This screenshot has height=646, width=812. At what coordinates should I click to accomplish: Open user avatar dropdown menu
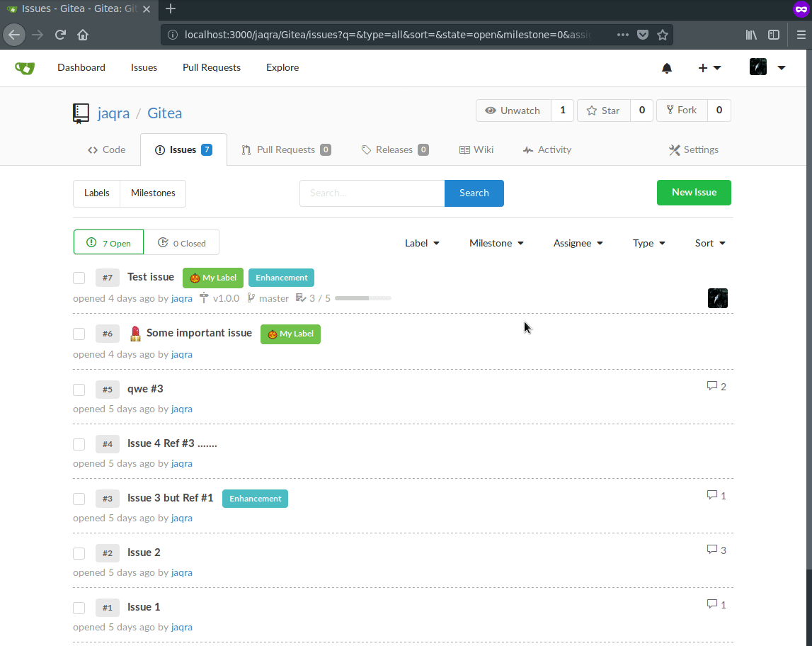767,67
